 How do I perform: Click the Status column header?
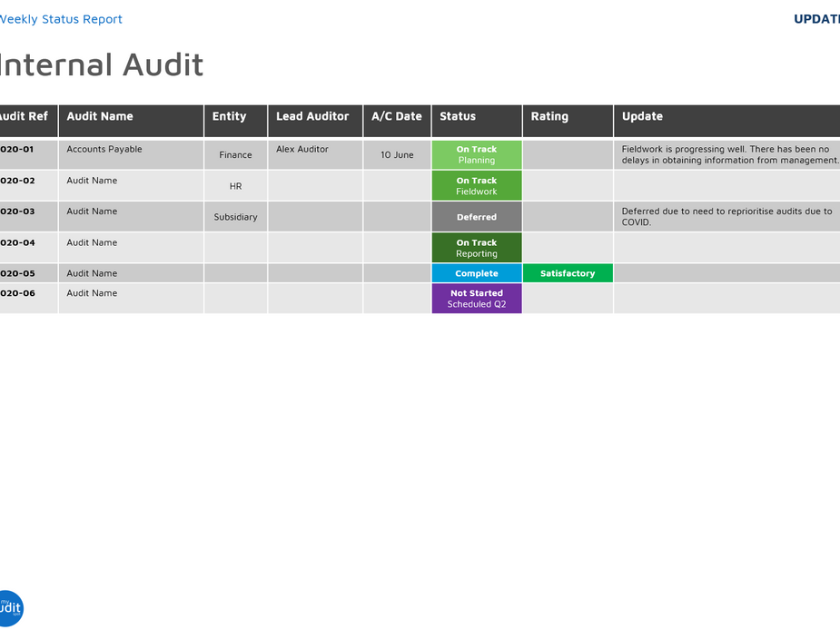point(477,121)
